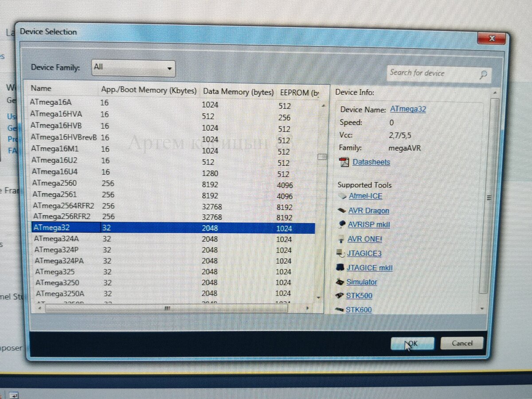The width and height of the screenshot is (532, 399).
Task: Open the Simulator link
Action: pyautogui.click(x=362, y=282)
